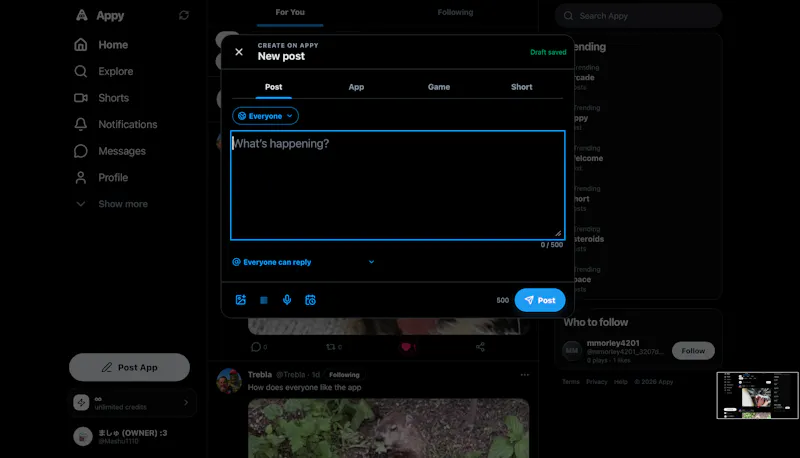Click mmorley4201's avatar
The width and height of the screenshot is (800, 458).
(572, 351)
